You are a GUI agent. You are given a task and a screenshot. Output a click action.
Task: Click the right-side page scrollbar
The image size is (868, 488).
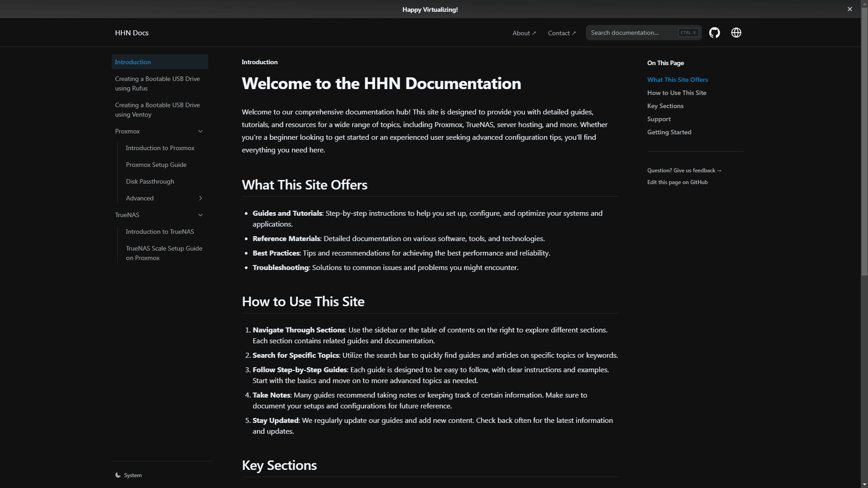(864, 244)
